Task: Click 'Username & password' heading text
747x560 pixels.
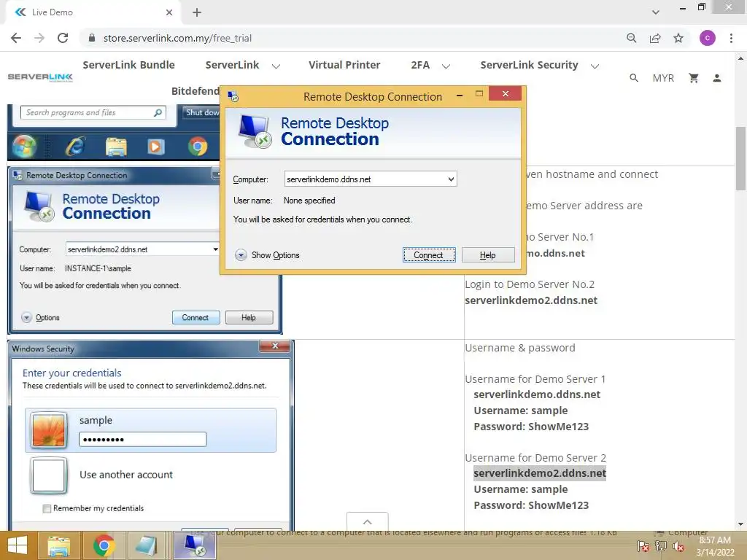Action: (519, 348)
